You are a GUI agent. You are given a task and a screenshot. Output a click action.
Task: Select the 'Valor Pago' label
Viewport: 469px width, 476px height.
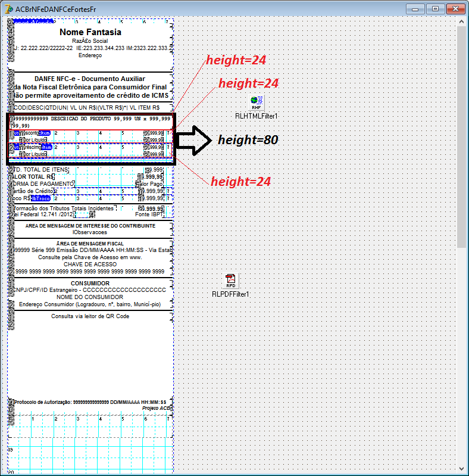[x=151, y=184]
